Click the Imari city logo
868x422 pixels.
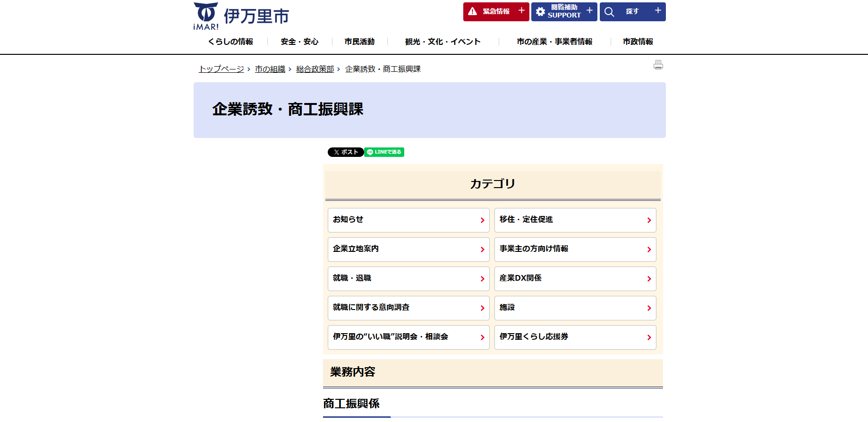pos(241,16)
